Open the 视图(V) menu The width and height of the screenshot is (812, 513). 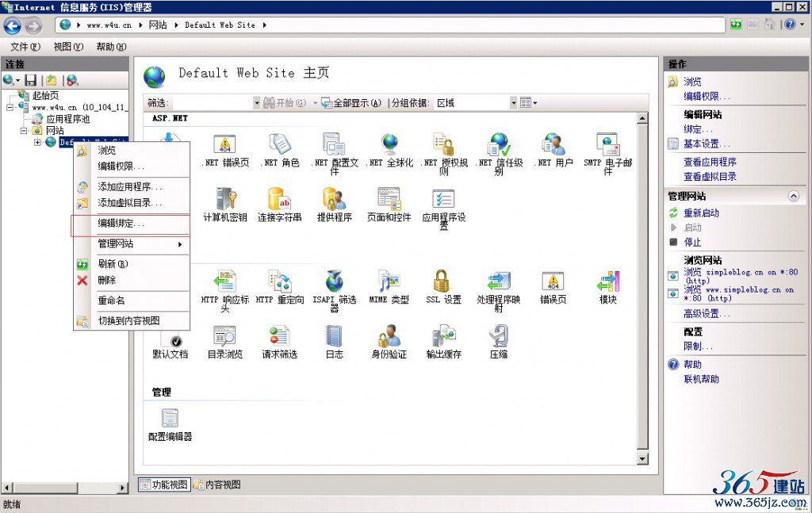click(x=68, y=47)
